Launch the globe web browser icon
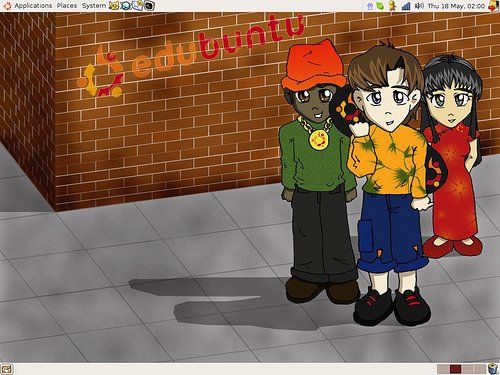This screenshot has height=375, width=500. (126, 6)
